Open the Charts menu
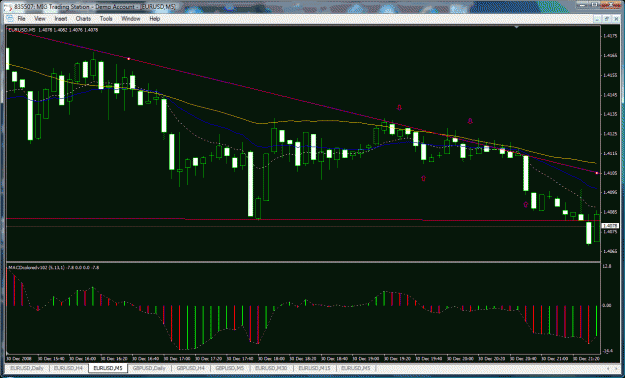625x378 pixels. pyautogui.click(x=83, y=19)
